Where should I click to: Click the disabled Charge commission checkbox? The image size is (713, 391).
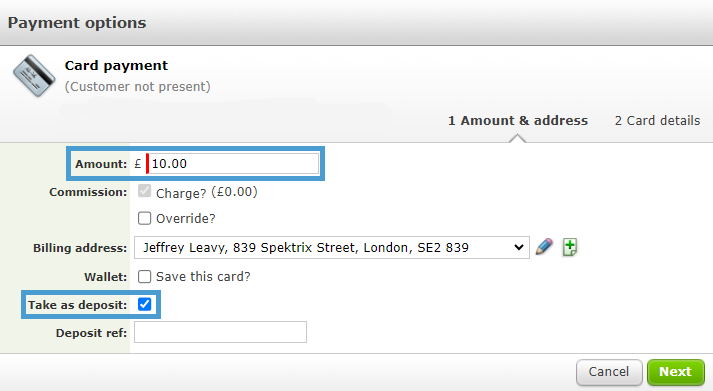click(x=145, y=191)
